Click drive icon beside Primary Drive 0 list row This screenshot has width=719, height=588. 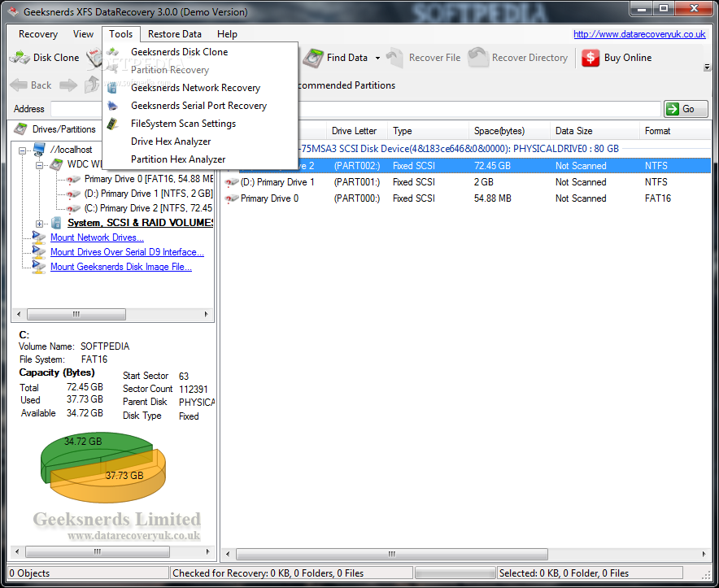click(232, 198)
